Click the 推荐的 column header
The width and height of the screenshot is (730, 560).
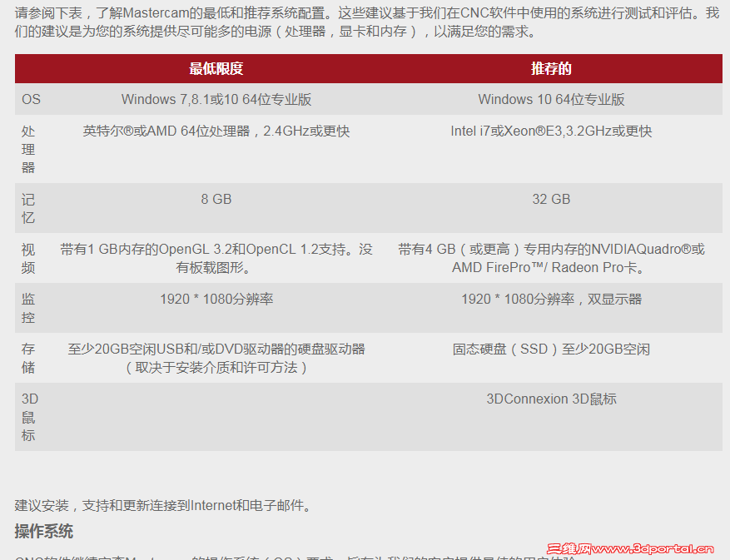[551, 68]
